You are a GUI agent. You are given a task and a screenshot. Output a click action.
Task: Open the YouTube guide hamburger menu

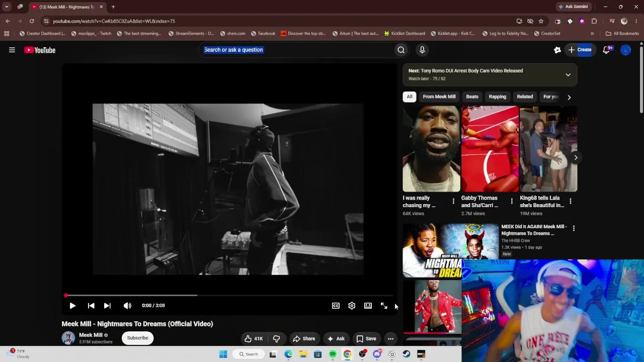(12, 50)
